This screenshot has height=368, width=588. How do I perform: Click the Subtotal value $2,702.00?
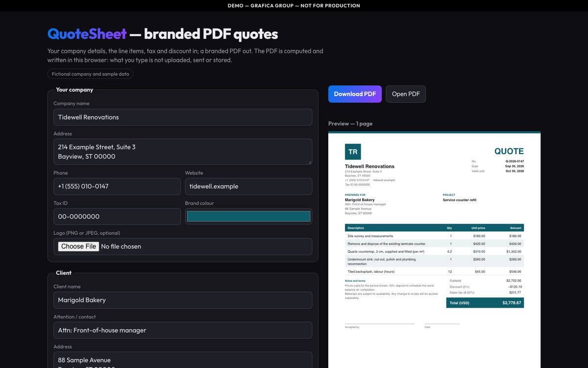(x=514, y=281)
